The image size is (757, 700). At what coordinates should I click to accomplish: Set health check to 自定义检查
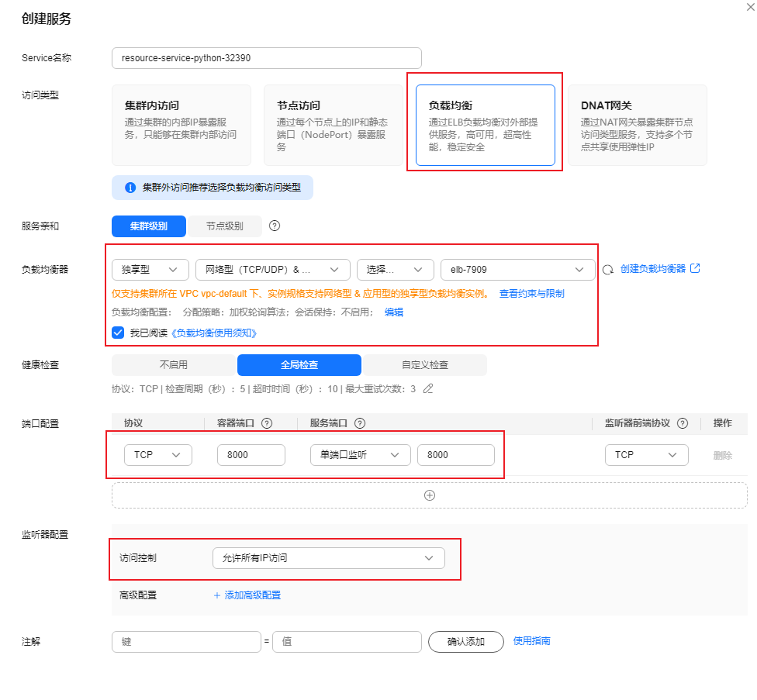tap(425, 365)
